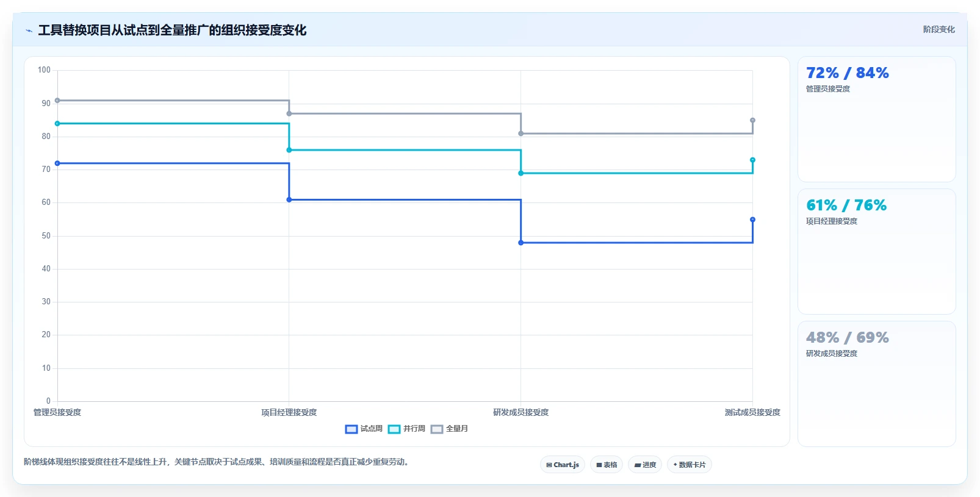Click 研发成员接受度 caption in third stat card
The height and width of the screenshot is (497, 980).
(x=831, y=354)
